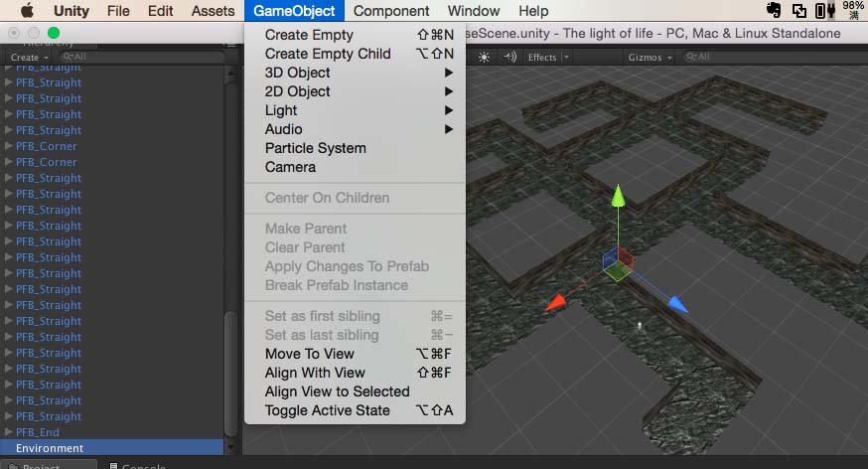
Task: Choose Toggle Active State
Action: coord(355,410)
